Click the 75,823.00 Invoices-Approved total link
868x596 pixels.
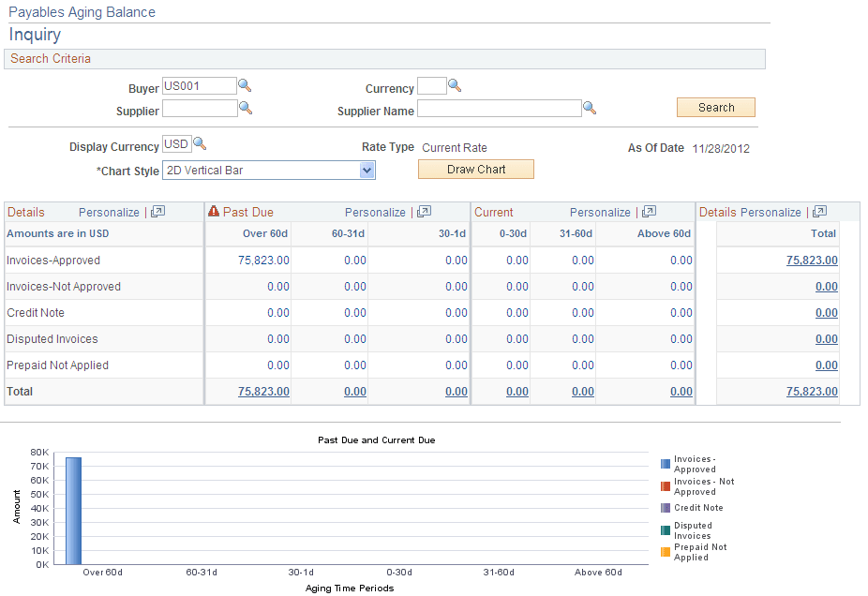click(812, 260)
